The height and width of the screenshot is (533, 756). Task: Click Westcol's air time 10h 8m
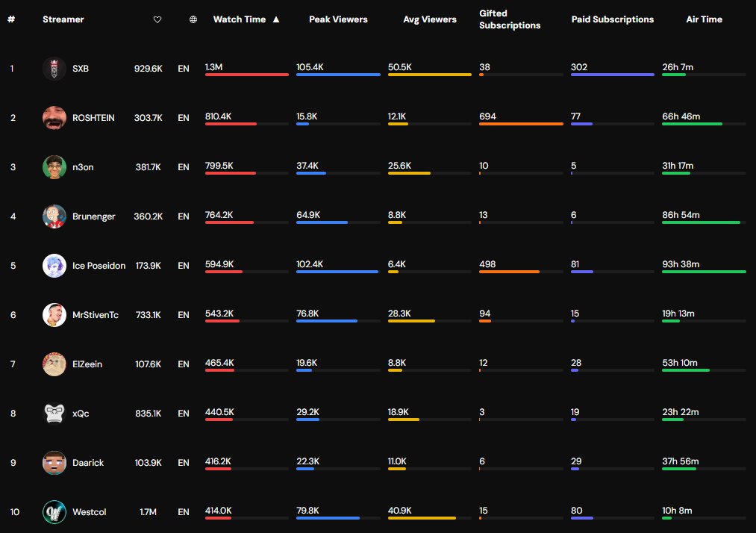(677, 511)
